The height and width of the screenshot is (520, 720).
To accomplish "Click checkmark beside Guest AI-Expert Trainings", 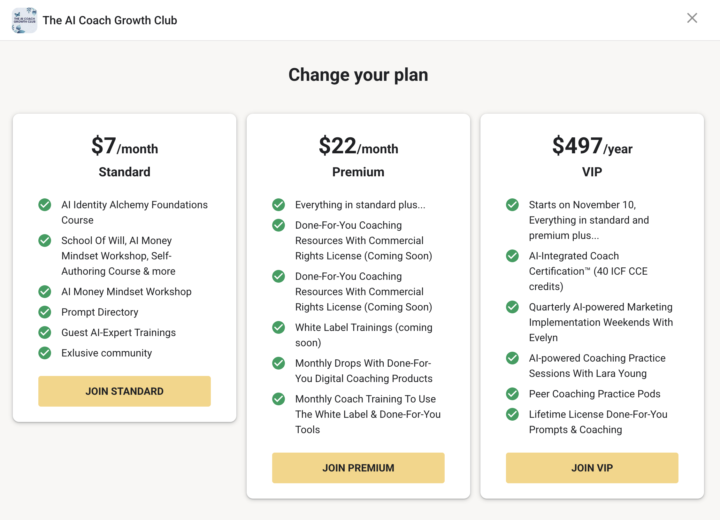I will 45,332.
